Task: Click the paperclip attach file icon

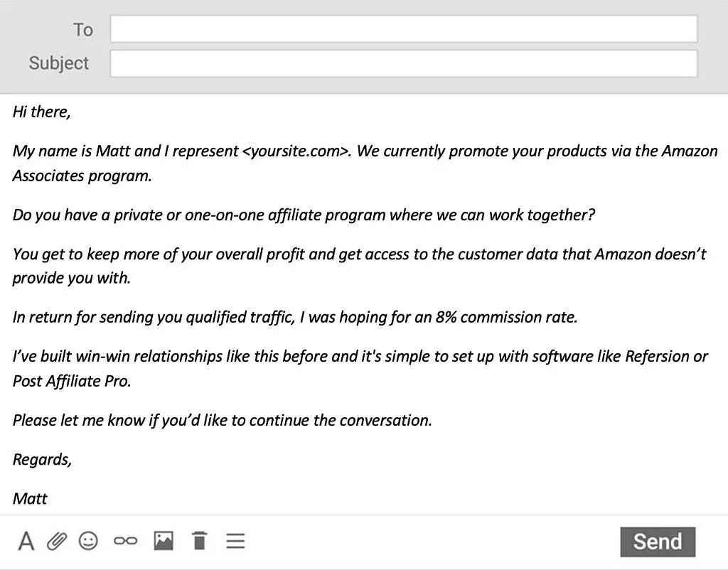Action: pos(57,541)
